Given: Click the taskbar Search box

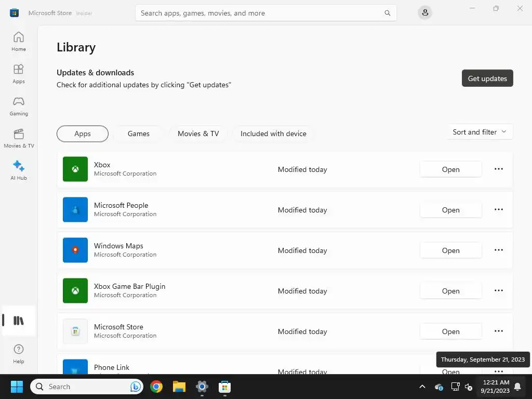Looking at the screenshot, I should point(87,387).
